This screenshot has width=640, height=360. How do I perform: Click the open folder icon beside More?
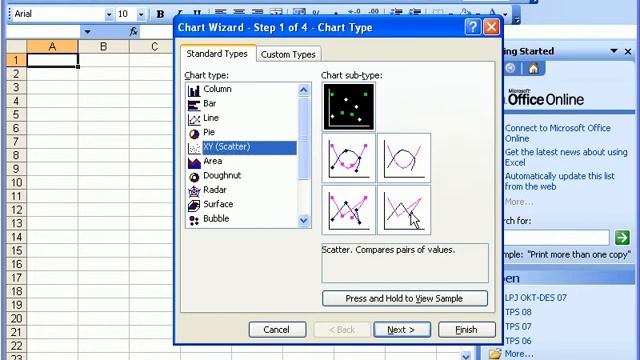pos(495,353)
